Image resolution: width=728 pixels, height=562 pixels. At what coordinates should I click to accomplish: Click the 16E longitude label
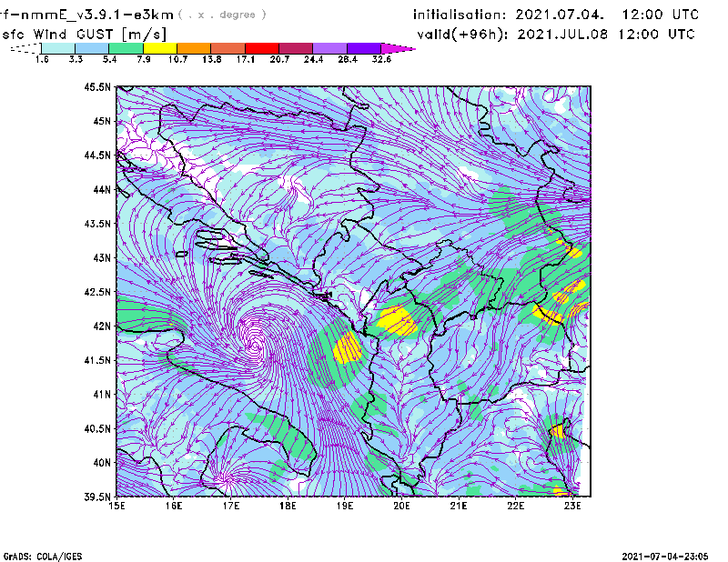coord(174,506)
